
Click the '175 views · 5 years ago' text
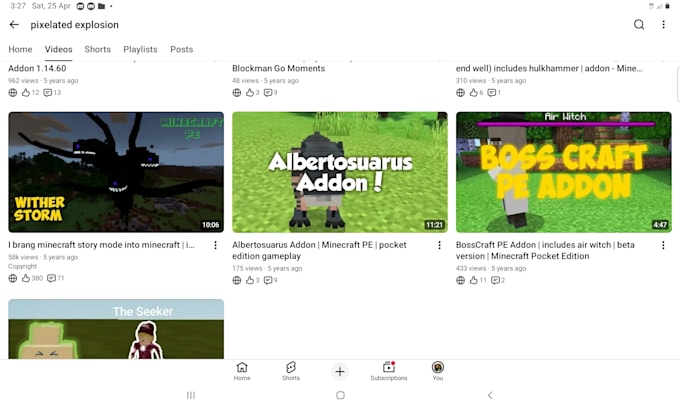[267, 268]
